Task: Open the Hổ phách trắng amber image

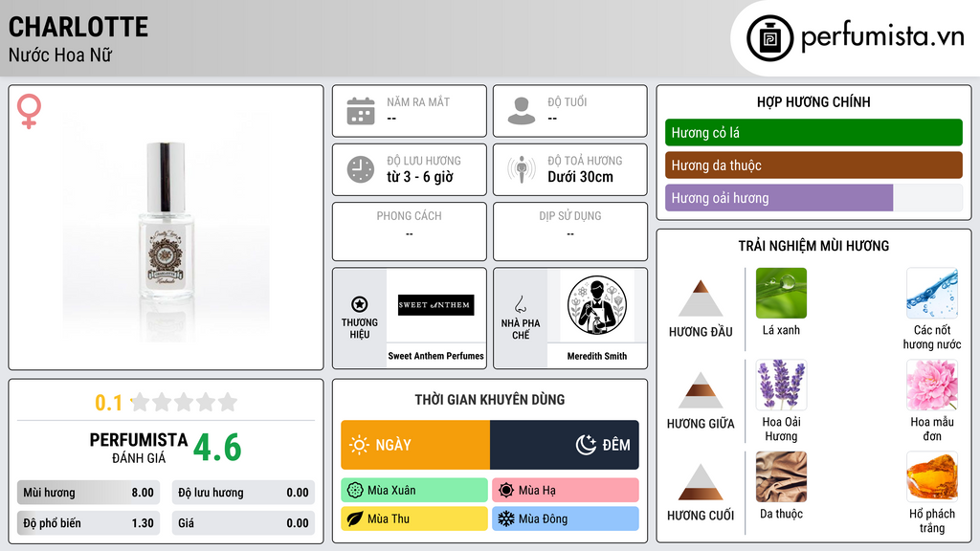Action: click(x=932, y=476)
